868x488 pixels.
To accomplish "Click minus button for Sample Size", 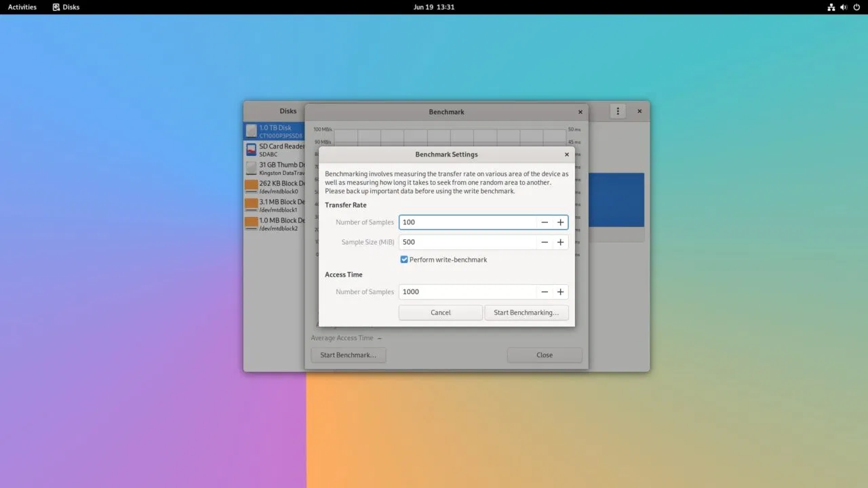I will (544, 242).
